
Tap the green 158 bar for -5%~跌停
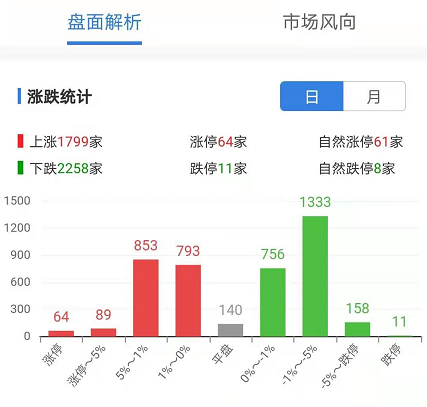[357, 329]
